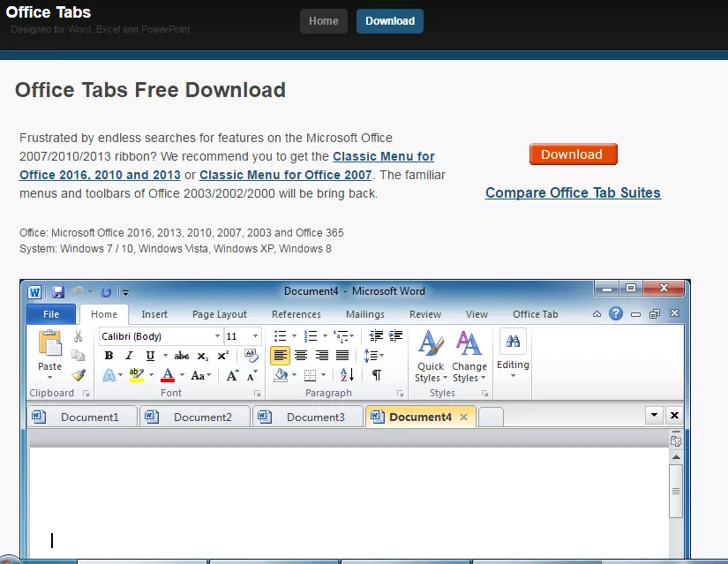728x564 pixels.
Task: Click the Paste icon in Clipboard group
Action: pyautogui.click(x=50, y=344)
